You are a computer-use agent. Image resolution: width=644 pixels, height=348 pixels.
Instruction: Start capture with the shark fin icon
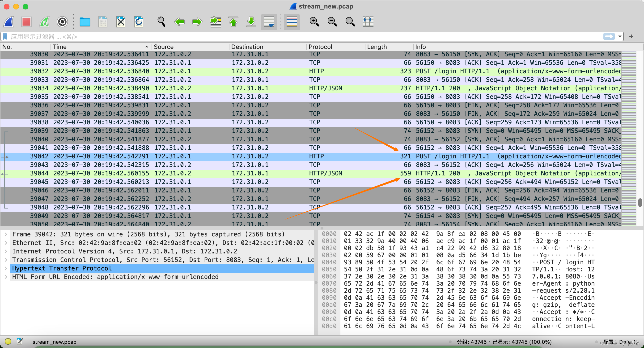[x=9, y=22]
